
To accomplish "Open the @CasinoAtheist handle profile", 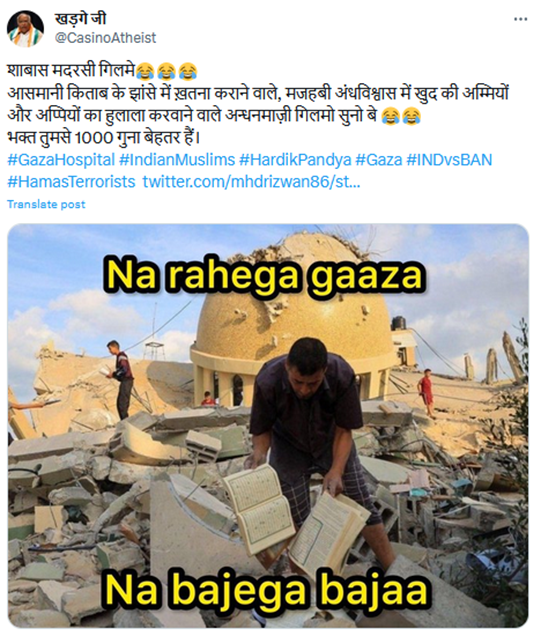I will 105,38.
